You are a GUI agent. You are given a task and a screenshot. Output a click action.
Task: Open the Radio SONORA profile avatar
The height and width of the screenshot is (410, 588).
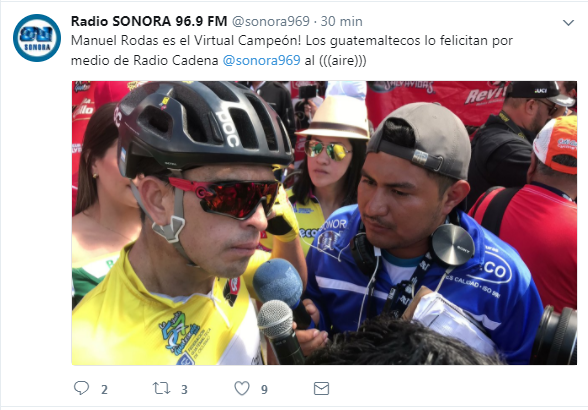pyautogui.click(x=37, y=38)
